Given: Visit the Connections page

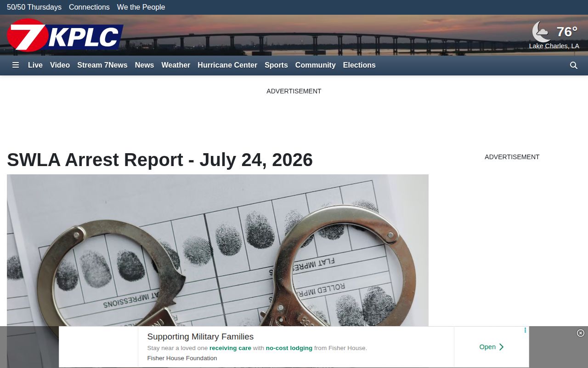Looking at the screenshot, I should pyautogui.click(x=89, y=7).
